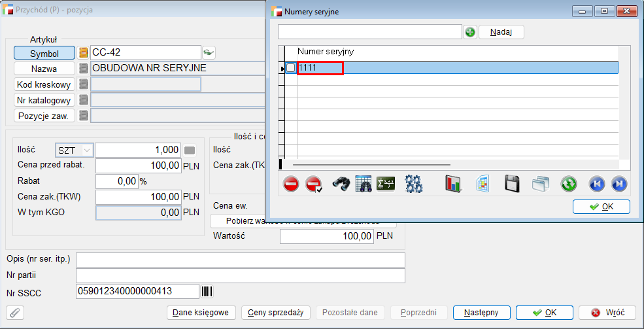644x329 pixels.
Task: Open the bar chart icon
Action: tap(453, 184)
